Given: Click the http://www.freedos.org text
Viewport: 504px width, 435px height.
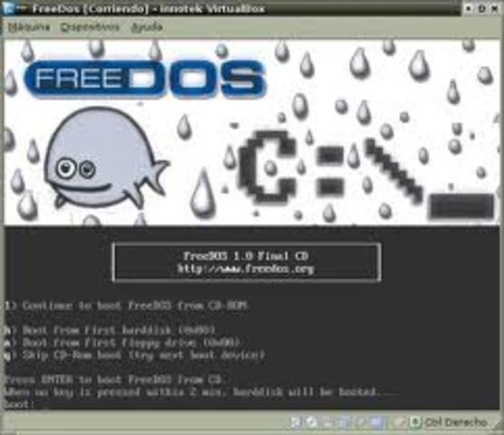Looking at the screenshot, I should [246, 268].
